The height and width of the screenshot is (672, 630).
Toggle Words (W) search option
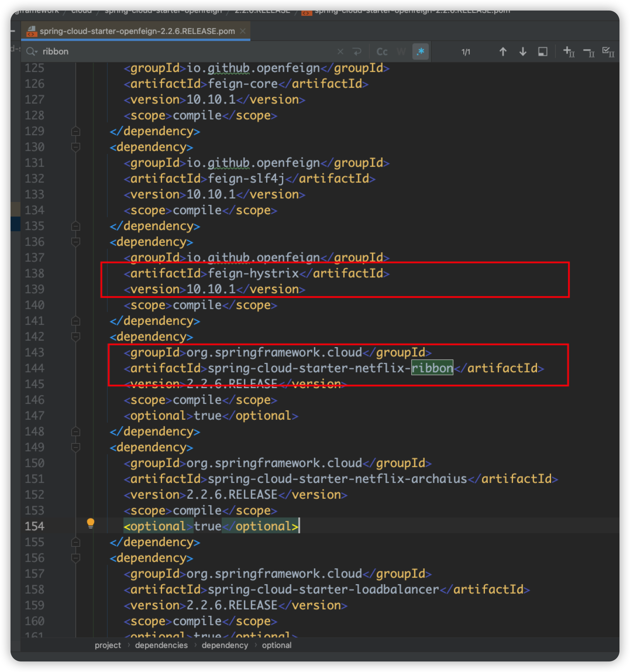coord(401,52)
